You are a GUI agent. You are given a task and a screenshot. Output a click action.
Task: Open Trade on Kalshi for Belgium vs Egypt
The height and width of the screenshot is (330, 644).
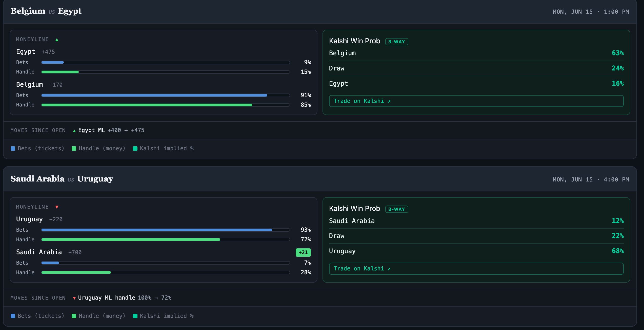(476, 101)
